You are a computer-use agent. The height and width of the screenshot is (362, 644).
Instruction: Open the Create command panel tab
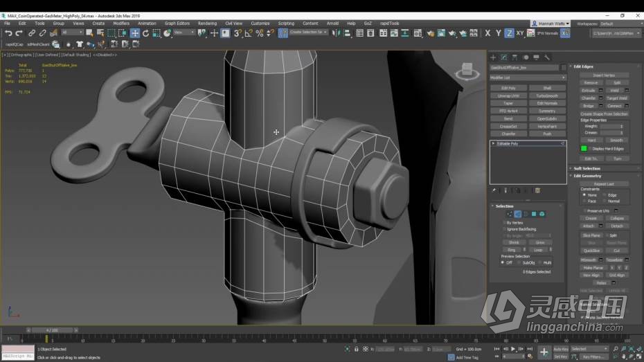point(493,57)
